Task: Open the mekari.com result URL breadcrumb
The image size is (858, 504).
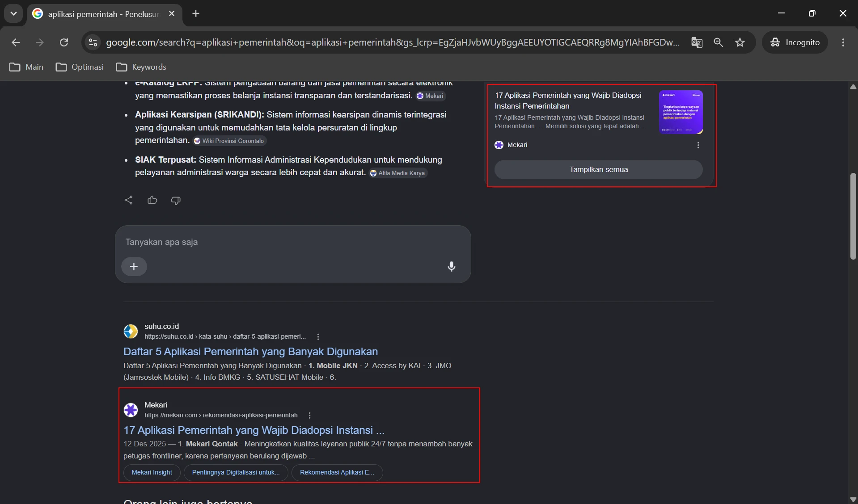Action: pyautogui.click(x=221, y=415)
